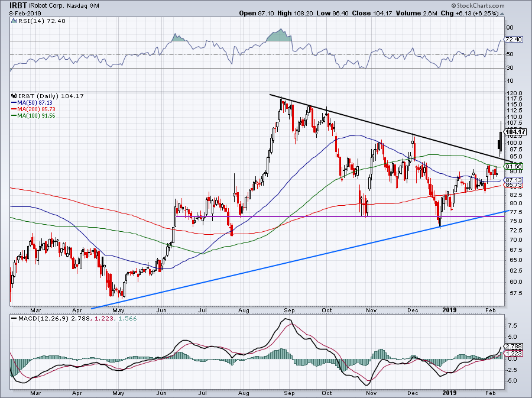This screenshot has width=532, height=398.
Task: Click the MACD legend value 2.788
Action: point(81,319)
